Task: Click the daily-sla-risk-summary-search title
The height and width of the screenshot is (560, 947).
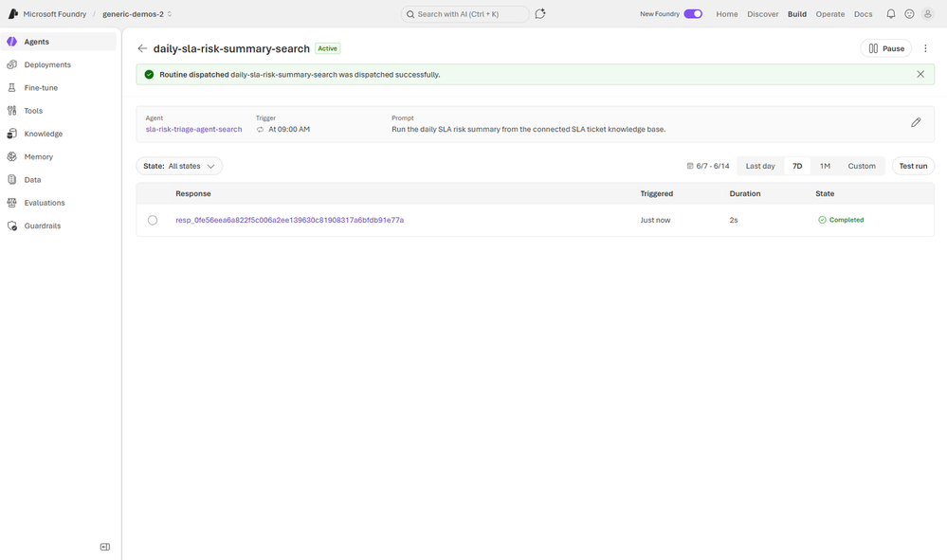Action: tap(231, 48)
